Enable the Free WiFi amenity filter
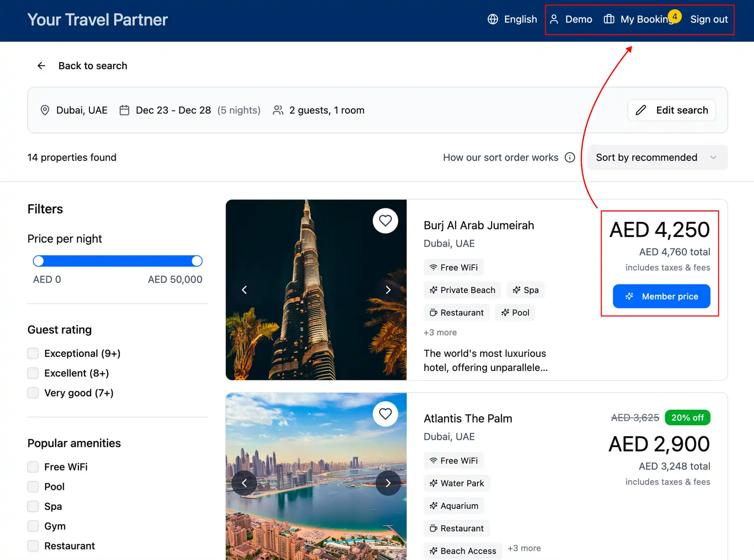754x560 pixels. tap(33, 467)
